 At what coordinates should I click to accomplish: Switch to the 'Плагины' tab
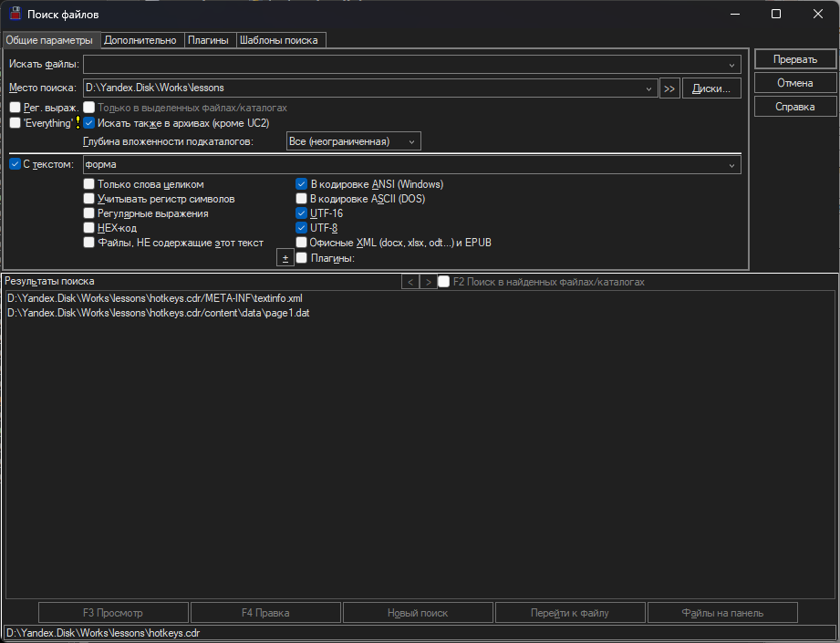(x=208, y=40)
